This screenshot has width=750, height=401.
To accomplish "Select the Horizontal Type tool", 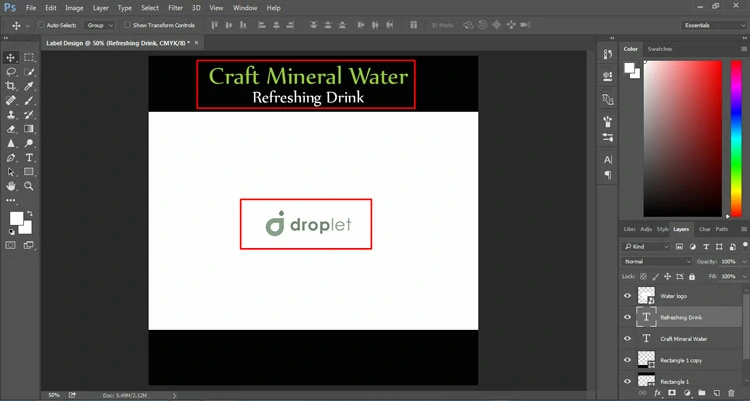I will coord(29,158).
